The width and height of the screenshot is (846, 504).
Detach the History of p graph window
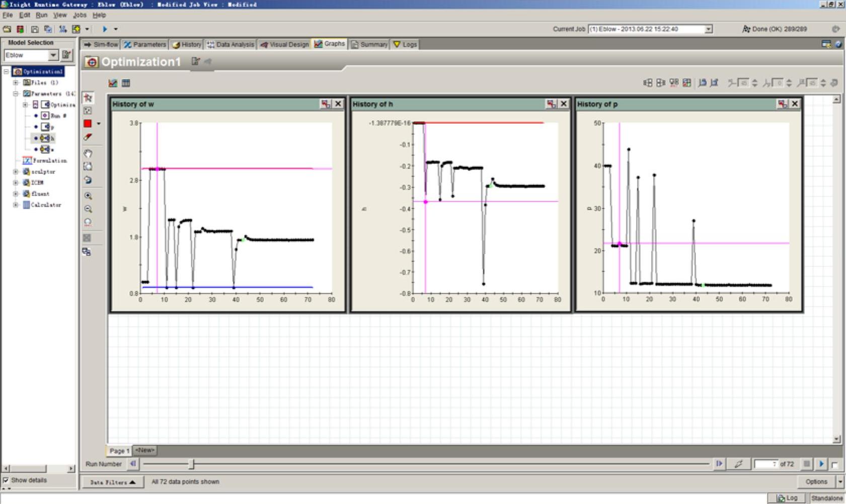[782, 104]
